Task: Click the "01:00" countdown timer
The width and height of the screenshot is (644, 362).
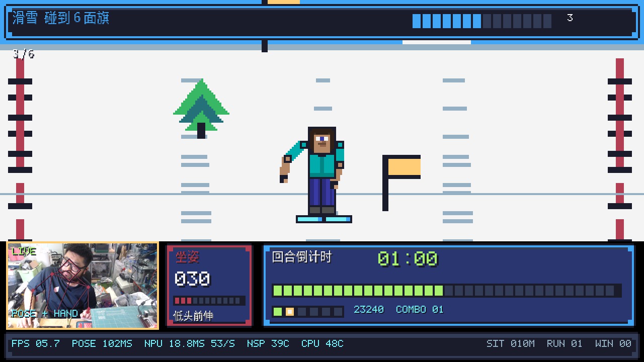Action: coord(408,258)
